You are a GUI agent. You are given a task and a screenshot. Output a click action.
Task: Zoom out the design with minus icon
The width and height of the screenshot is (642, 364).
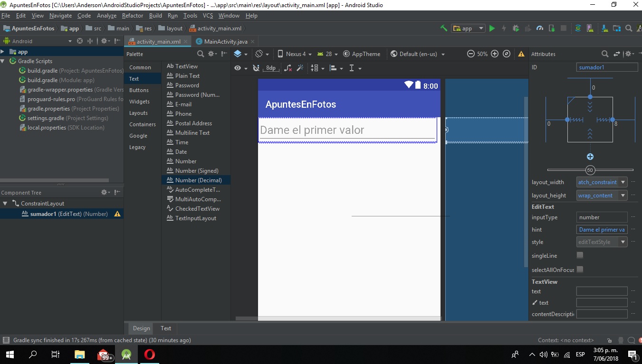[471, 54]
